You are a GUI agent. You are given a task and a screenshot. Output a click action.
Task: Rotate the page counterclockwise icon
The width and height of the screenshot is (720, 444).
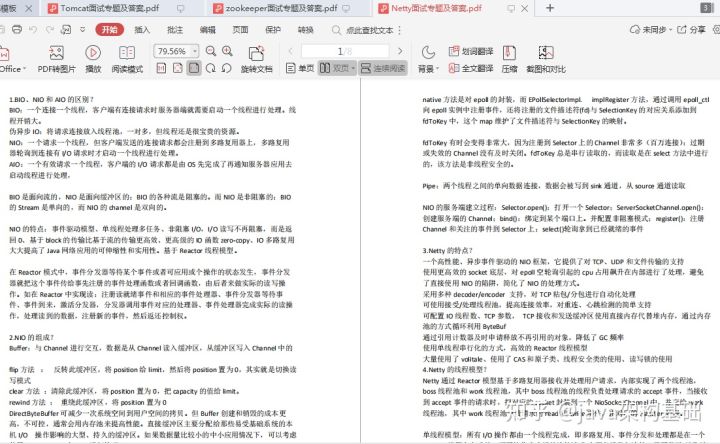coord(226,68)
